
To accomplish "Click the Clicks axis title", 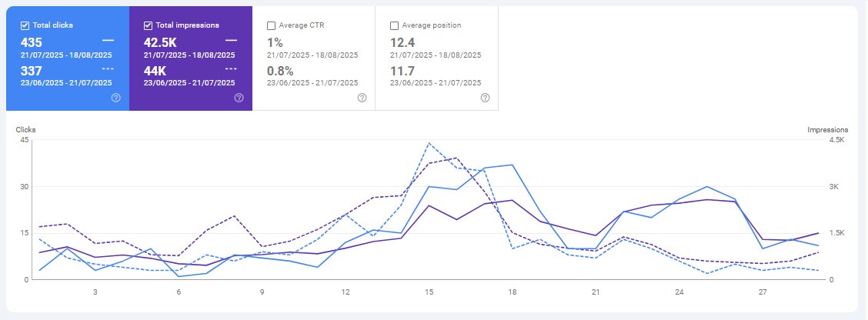I will [x=25, y=129].
